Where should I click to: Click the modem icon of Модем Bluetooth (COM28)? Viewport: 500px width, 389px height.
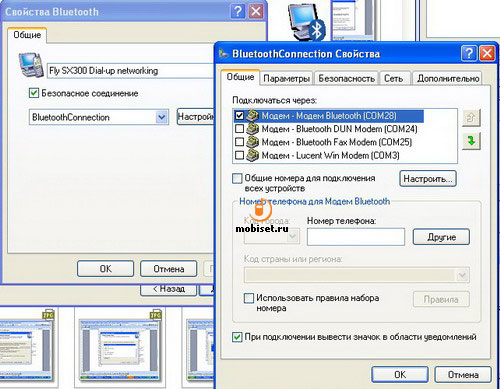252,116
